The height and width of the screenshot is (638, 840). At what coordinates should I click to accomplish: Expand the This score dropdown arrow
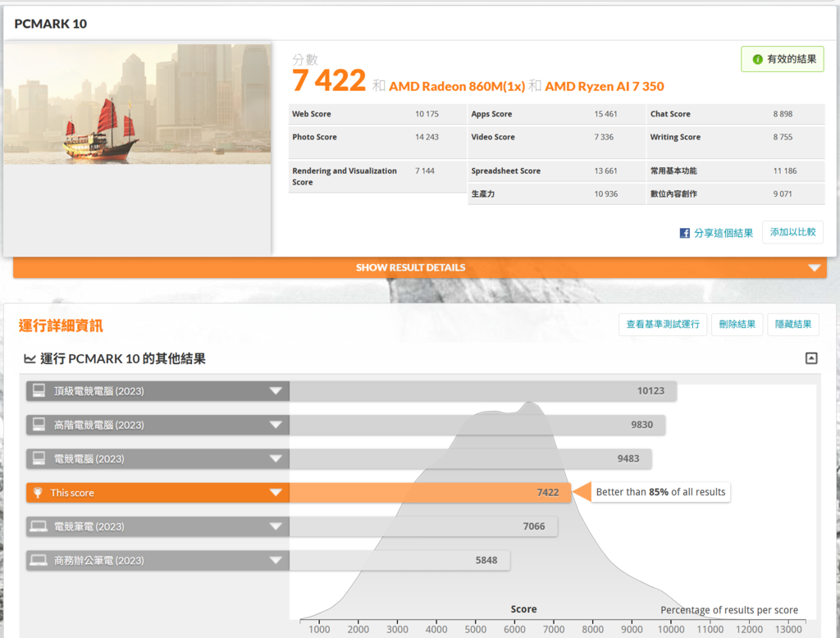pyautogui.click(x=276, y=492)
